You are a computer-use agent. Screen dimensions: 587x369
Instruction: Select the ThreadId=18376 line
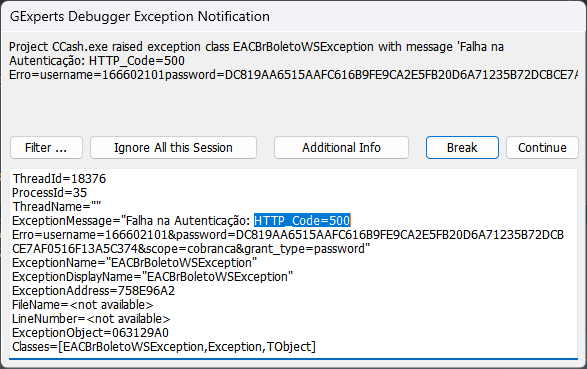tap(59, 179)
